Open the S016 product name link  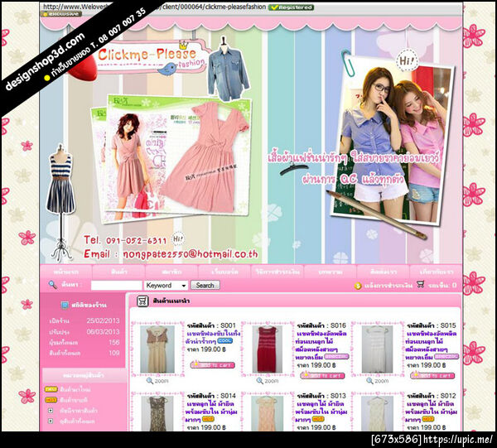tap(321, 345)
